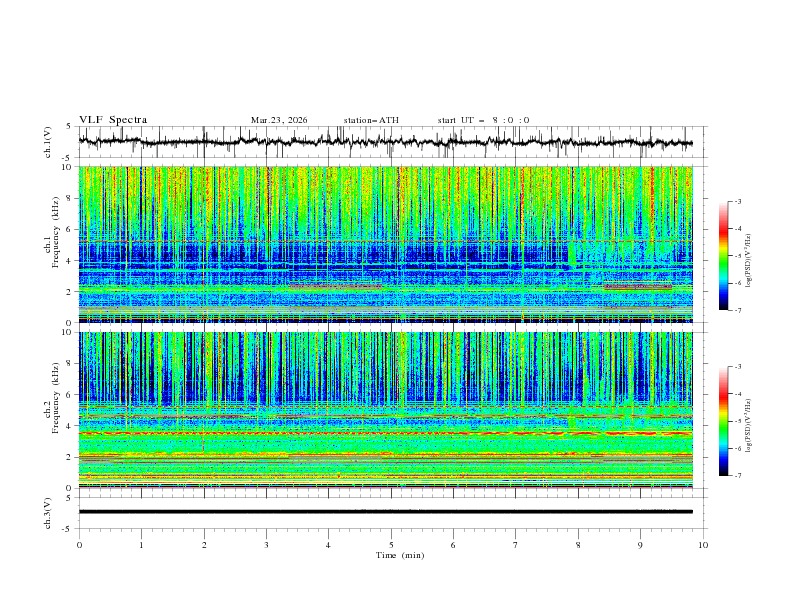Click the "Time (min)" axis title

click(400, 555)
